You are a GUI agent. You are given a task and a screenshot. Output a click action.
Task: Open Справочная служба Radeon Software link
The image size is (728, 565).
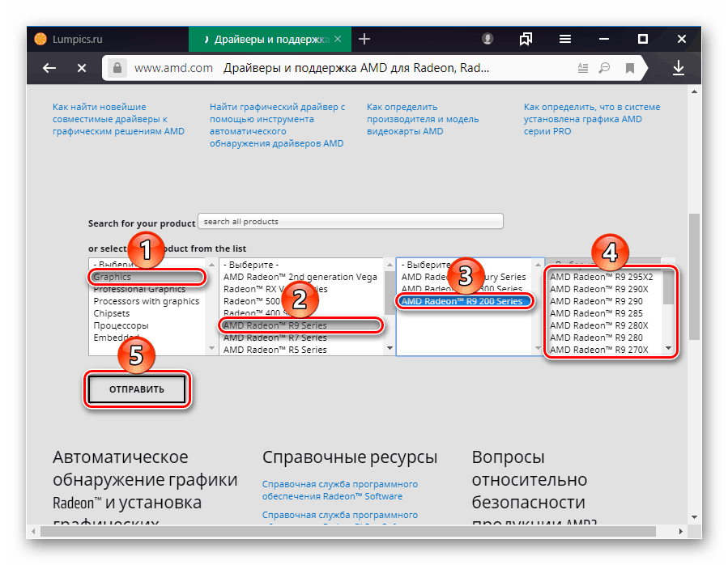340,491
